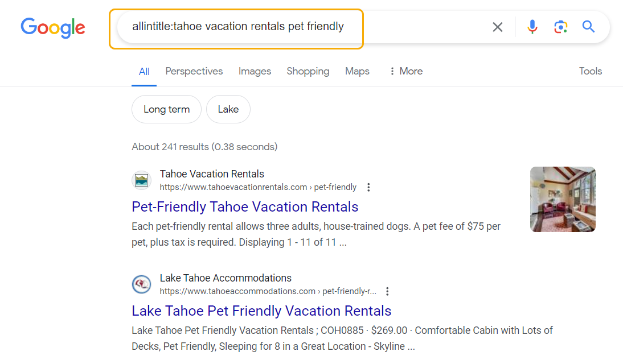Open Tools filter options
623x364 pixels.
pos(591,71)
